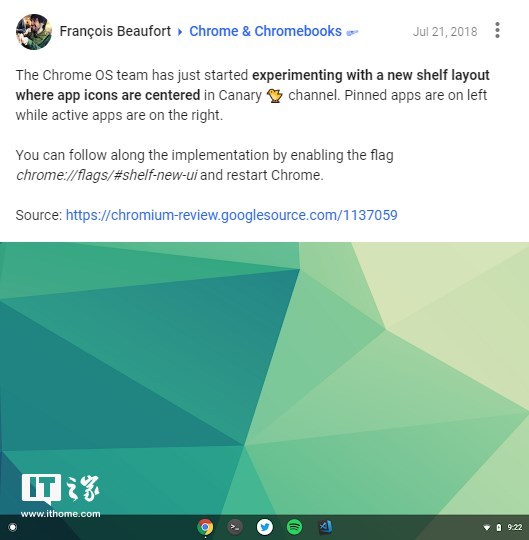Open Google Chrome from the shelf
This screenshot has height=540, width=529.
click(205, 527)
